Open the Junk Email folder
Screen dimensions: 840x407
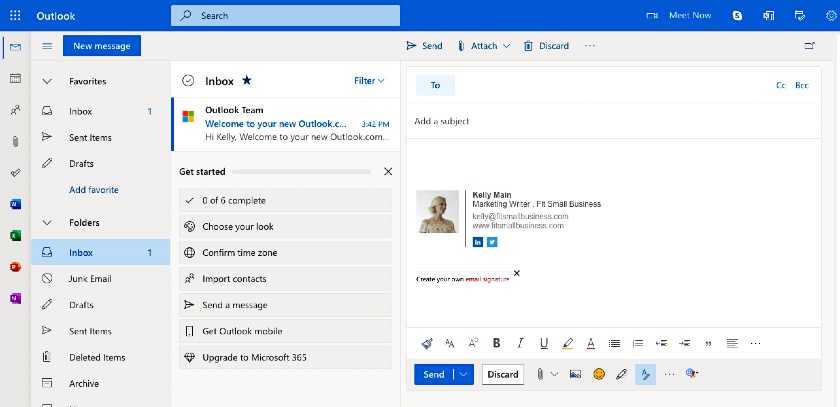(101, 279)
